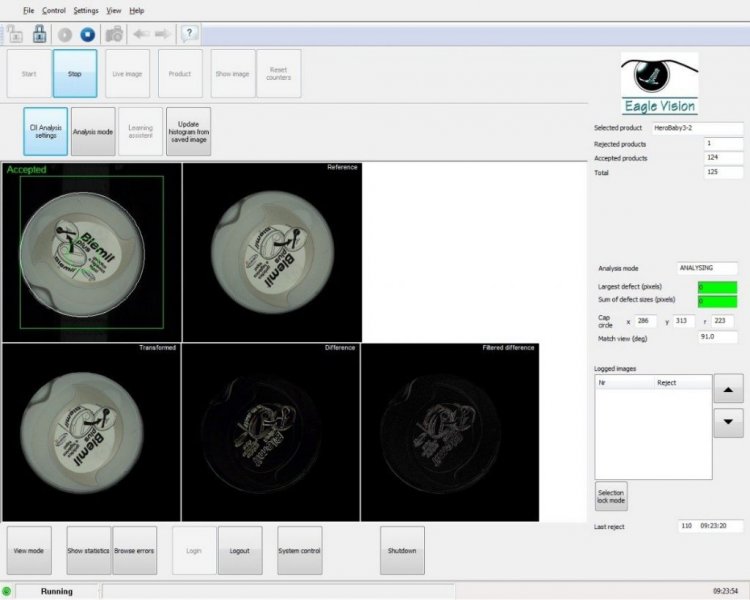Click the Show statistics button
The image size is (750, 600).
pos(88,551)
